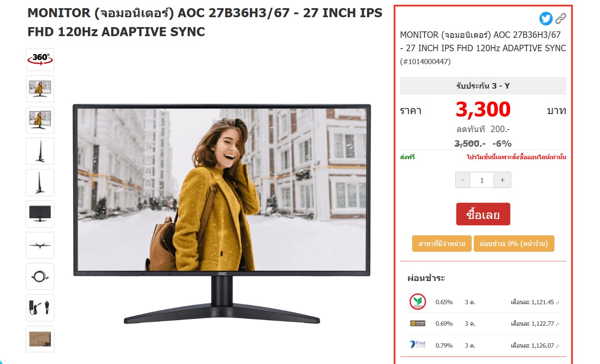The height and width of the screenshot is (364, 600).
Task: Select First Choice 0.79% installment row
Action: pos(484,345)
